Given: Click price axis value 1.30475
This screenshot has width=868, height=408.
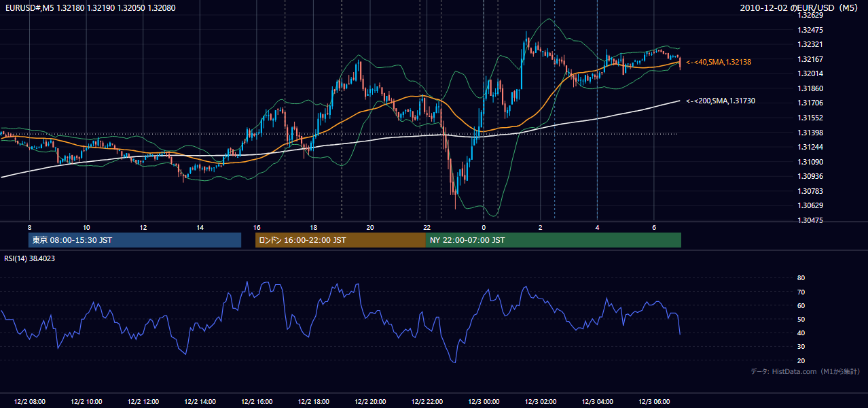Looking at the screenshot, I should [x=811, y=220].
